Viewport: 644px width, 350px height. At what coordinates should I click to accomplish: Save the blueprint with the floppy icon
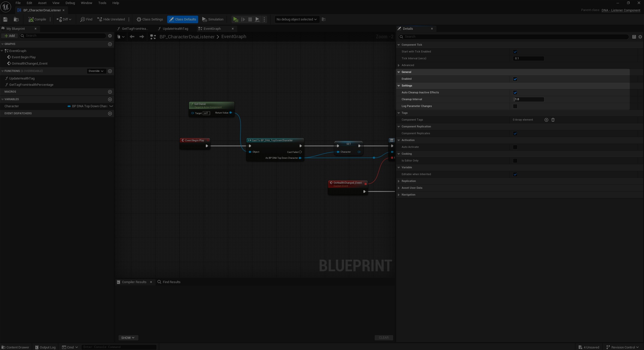[x=5, y=19]
